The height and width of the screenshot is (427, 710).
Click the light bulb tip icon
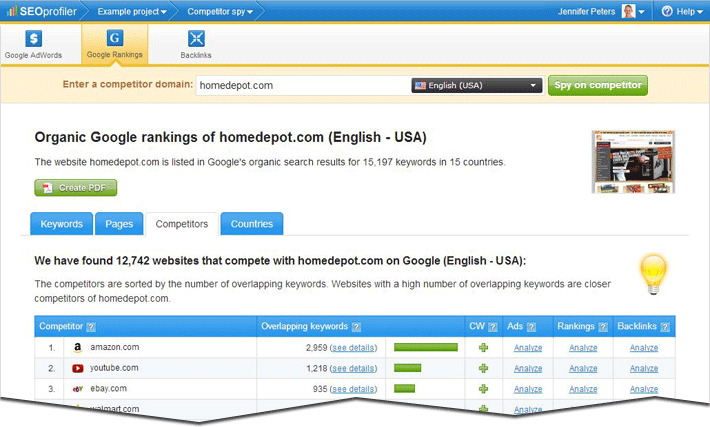[x=653, y=274]
